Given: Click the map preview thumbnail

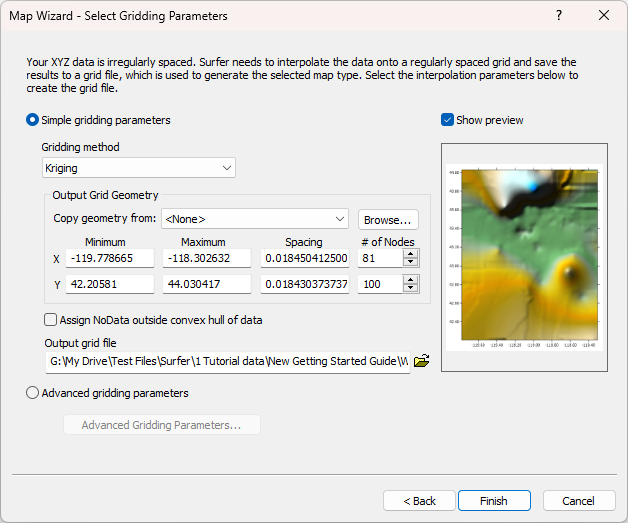Looking at the screenshot, I should tap(524, 257).
